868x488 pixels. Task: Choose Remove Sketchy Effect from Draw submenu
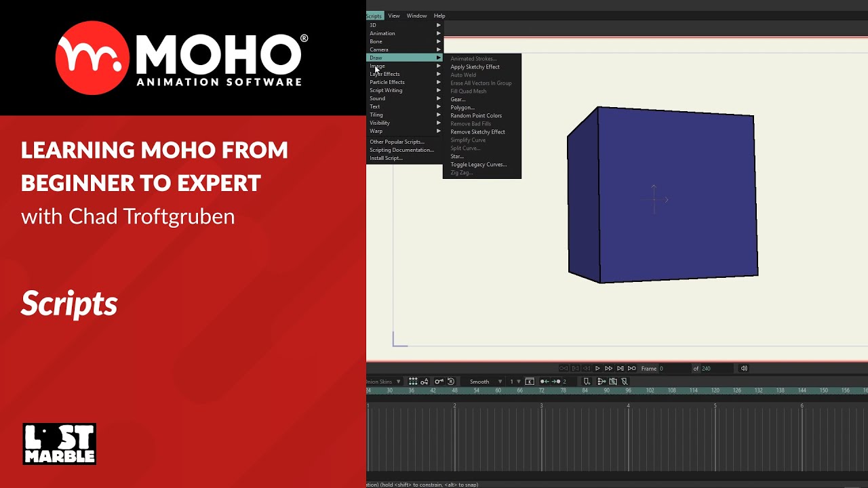coord(482,131)
